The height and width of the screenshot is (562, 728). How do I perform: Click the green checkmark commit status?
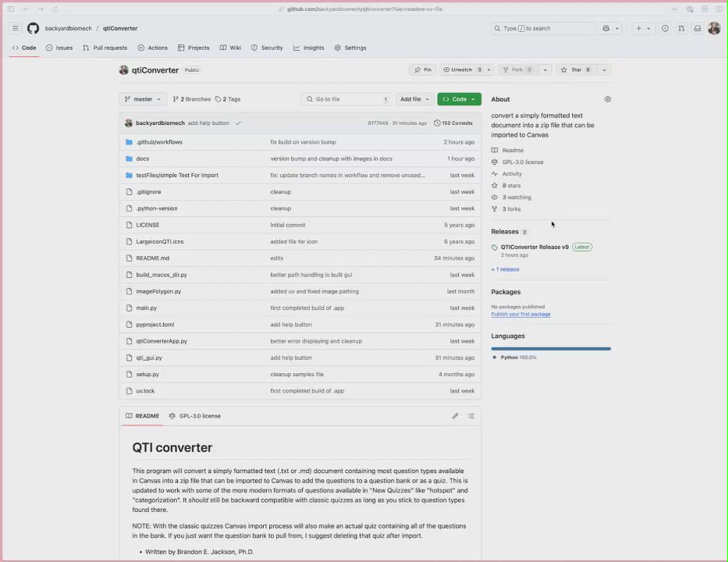tap(238, 123)
